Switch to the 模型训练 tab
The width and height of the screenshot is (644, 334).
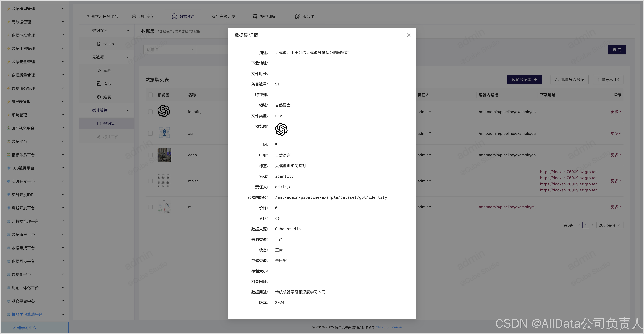click(264, 16)
